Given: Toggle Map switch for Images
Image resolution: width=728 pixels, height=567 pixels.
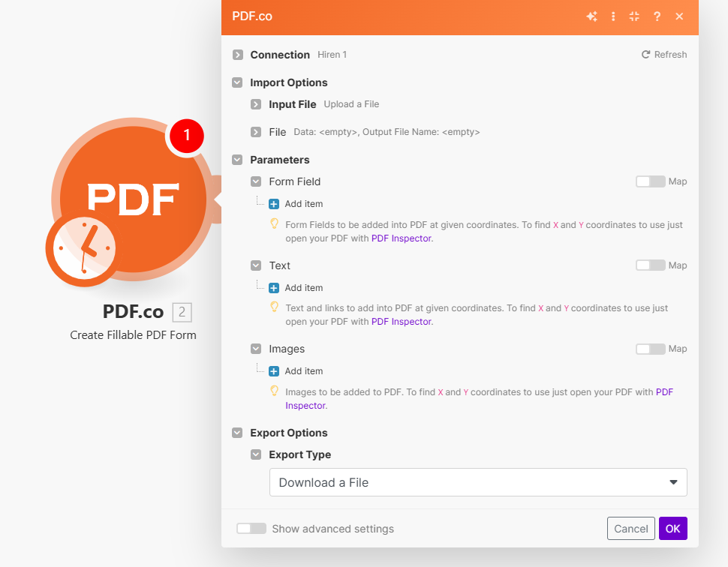Looking at the screenshot, I should point(651,349).
